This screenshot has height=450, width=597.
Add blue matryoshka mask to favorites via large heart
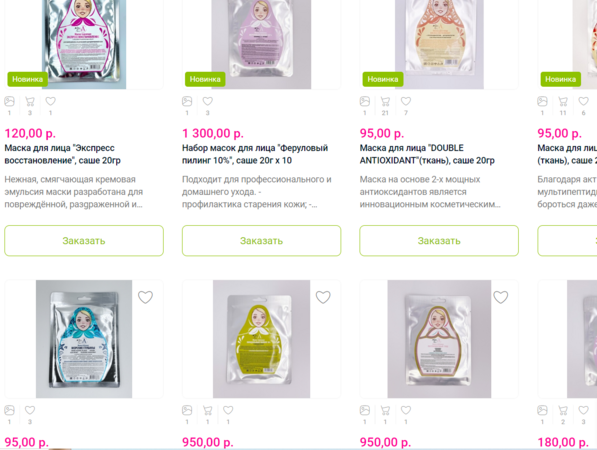click(x=145, y=297)
